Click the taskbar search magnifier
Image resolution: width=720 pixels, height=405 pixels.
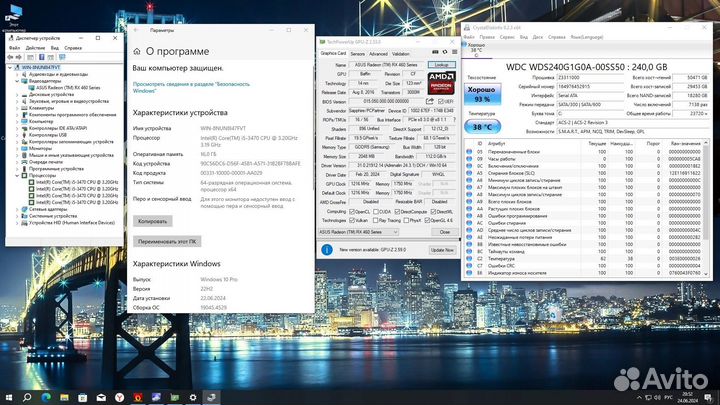[x=27, y=397]
